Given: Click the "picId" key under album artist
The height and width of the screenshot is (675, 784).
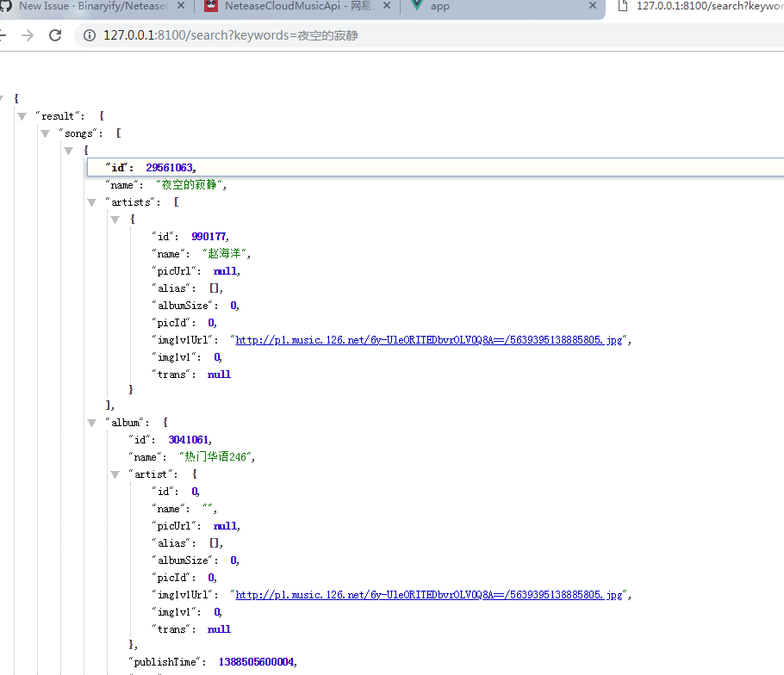Looking at the screenshot, I should coord(171,578).
